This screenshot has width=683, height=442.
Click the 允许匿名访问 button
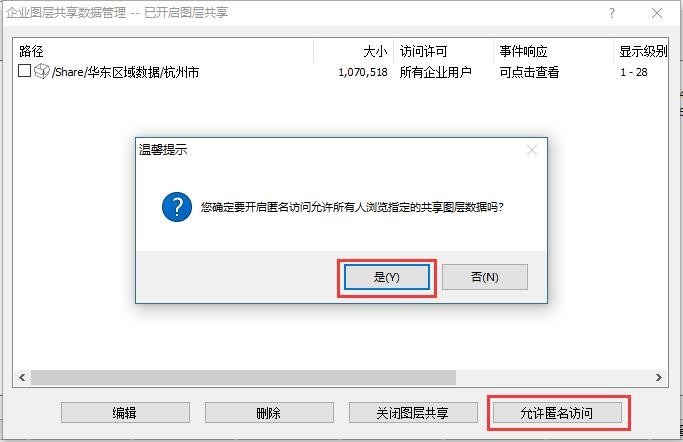(x=557, y=413)
